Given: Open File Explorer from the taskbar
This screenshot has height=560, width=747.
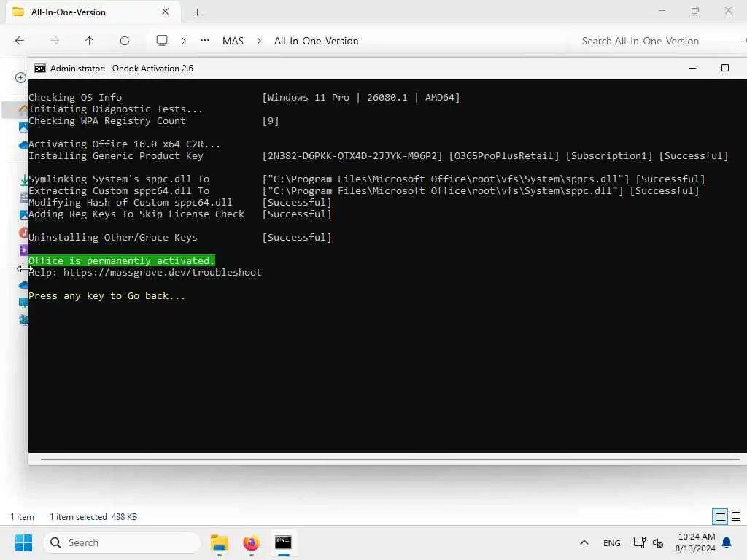Looking at the screenshot, I should click(220, 542).
